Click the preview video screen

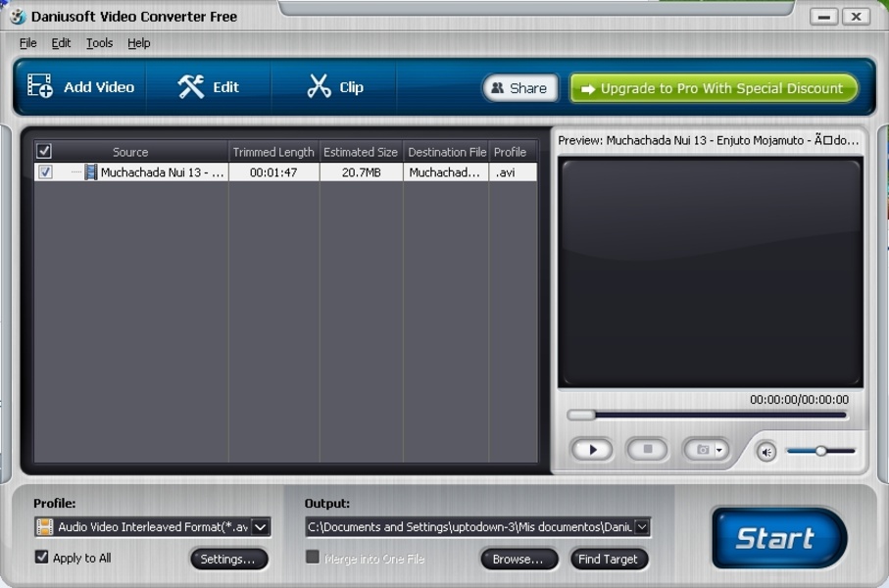(x=711, y=272)
